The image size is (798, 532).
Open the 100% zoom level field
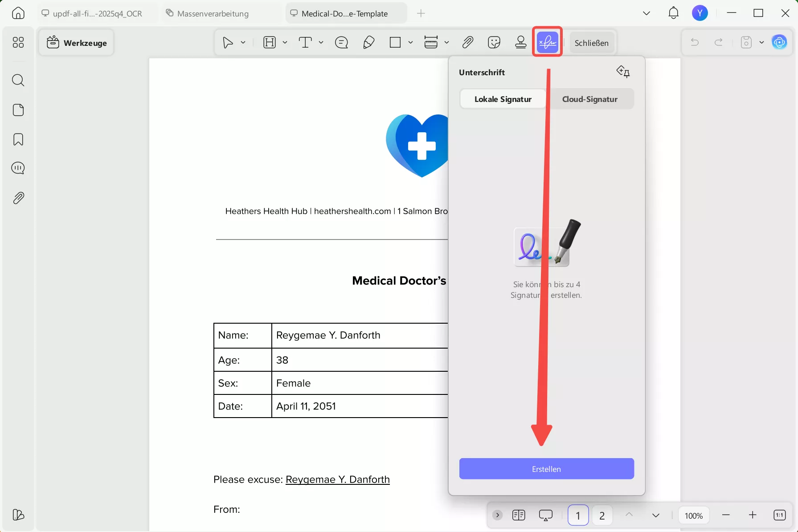pyautogui.click(x=694, y=516)
